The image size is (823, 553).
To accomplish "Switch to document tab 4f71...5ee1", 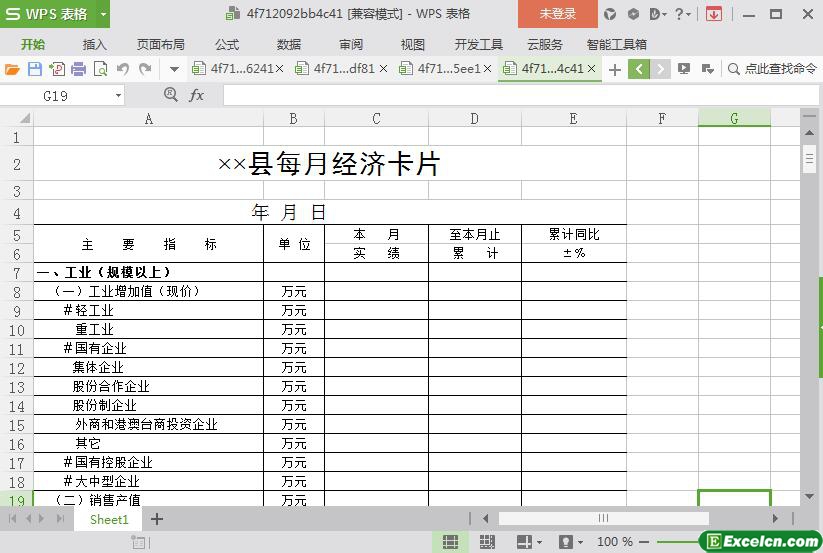I will (x=440, y=68).
